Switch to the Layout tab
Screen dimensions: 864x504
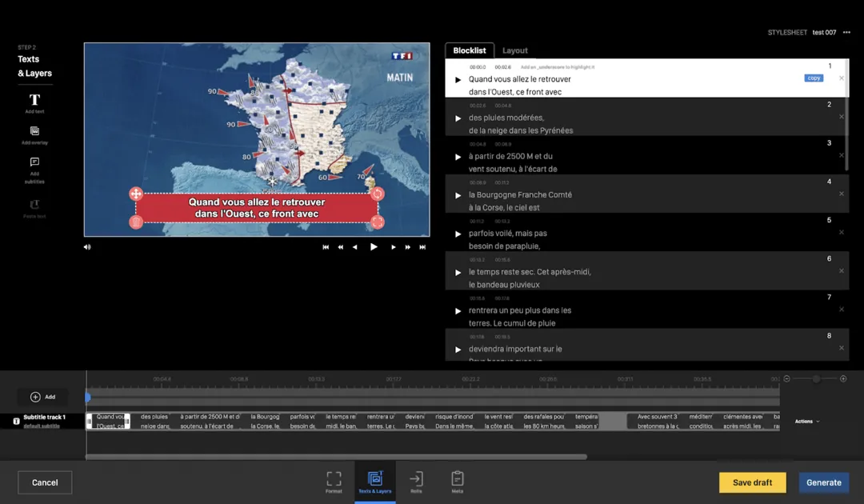click(514, 50)
